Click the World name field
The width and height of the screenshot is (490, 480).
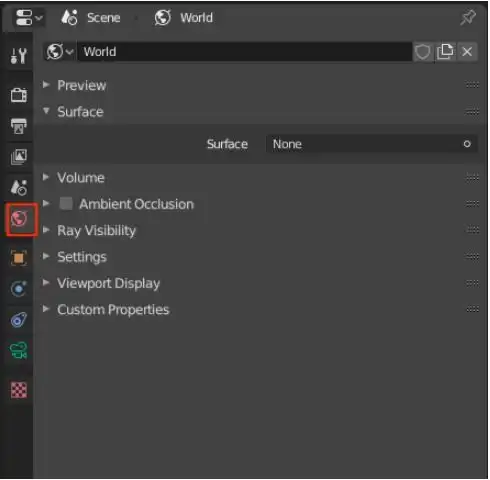click(x=245, y=52)
